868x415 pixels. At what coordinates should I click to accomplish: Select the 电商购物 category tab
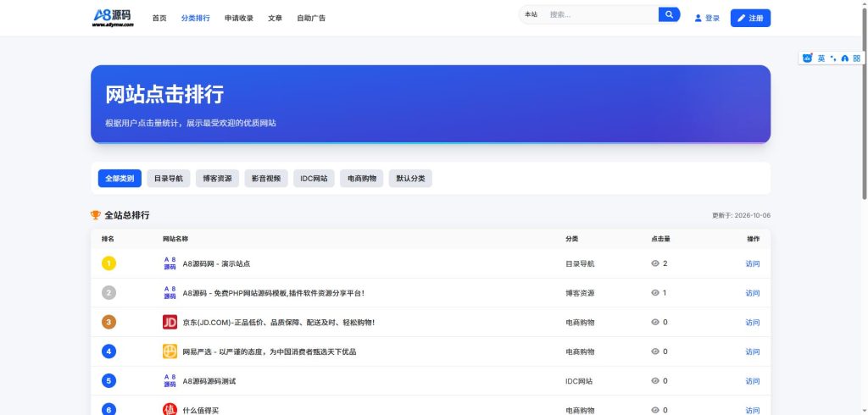click(361, 178)
